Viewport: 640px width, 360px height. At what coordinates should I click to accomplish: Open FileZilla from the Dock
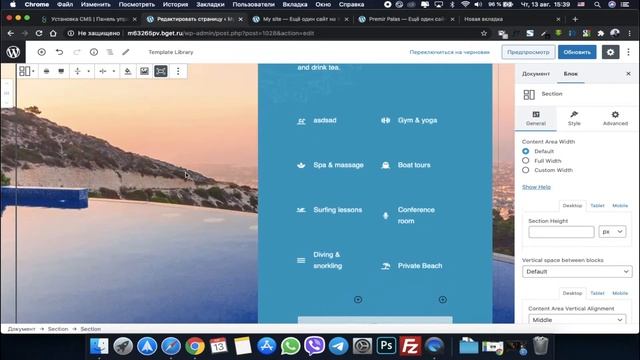point(410,346)
